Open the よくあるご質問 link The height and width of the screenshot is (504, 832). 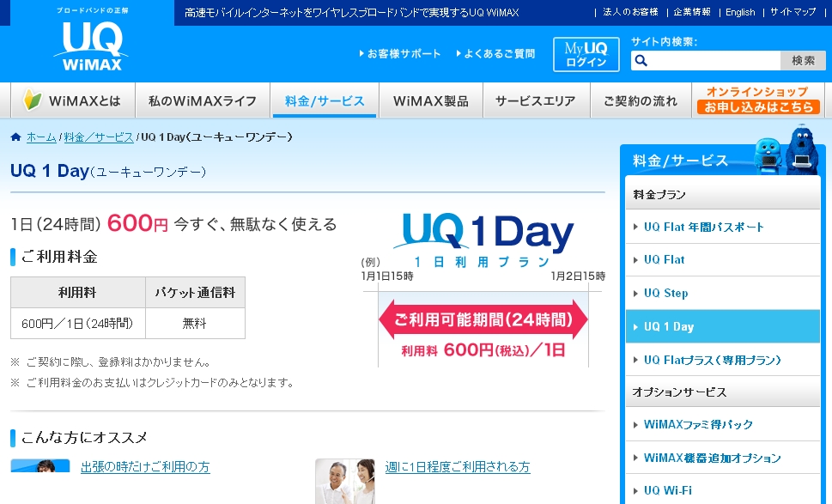(x=495, y=53)
